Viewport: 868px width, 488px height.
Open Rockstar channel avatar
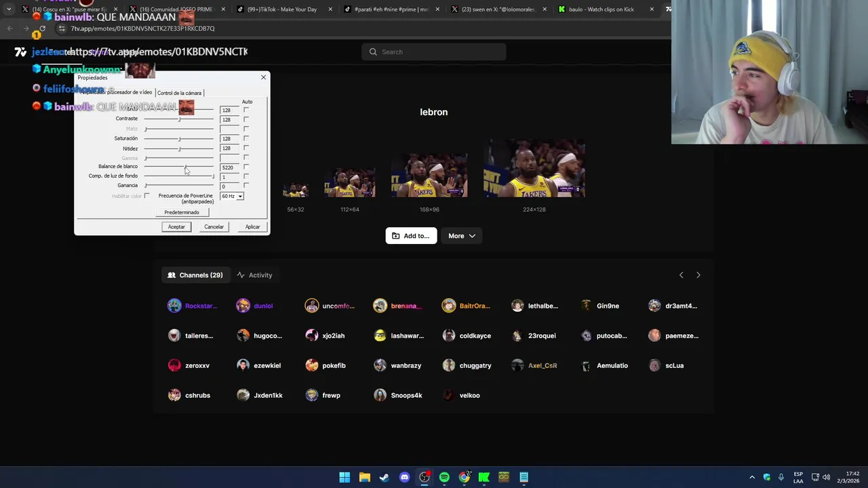[174, 306]
